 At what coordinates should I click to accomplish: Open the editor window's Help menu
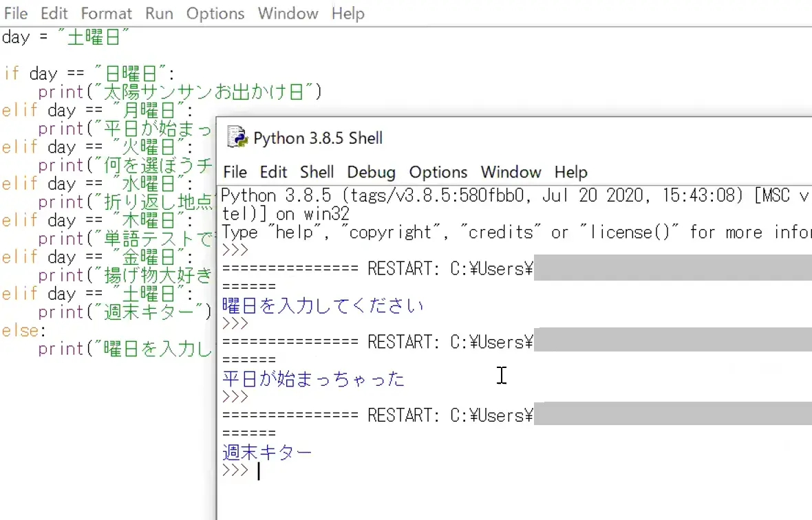tap(348, 14)
